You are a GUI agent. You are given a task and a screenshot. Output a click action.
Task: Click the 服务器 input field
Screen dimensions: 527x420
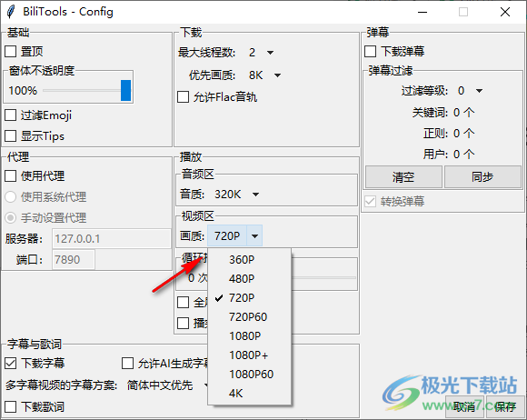click(x=112, y=239)
